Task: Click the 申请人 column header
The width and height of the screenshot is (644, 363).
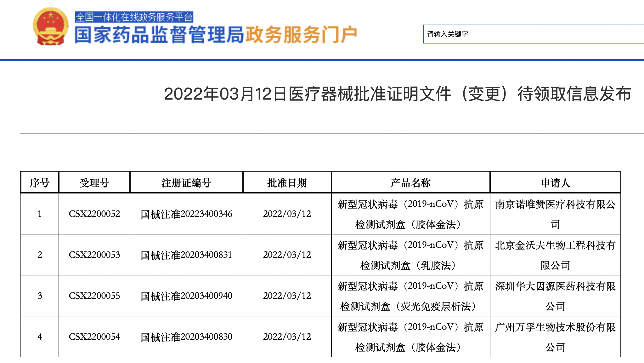Action: [x=556, y=182]
